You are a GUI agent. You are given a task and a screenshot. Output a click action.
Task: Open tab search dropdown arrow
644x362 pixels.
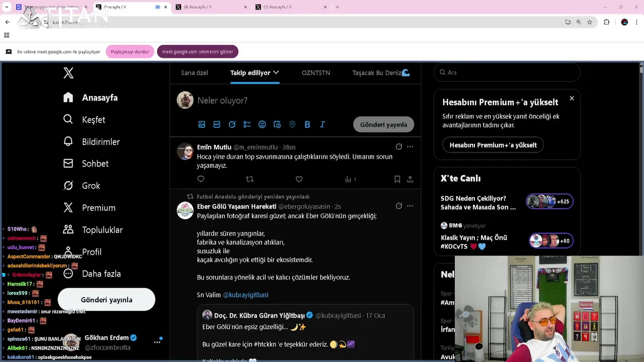[x=7, y=7]
